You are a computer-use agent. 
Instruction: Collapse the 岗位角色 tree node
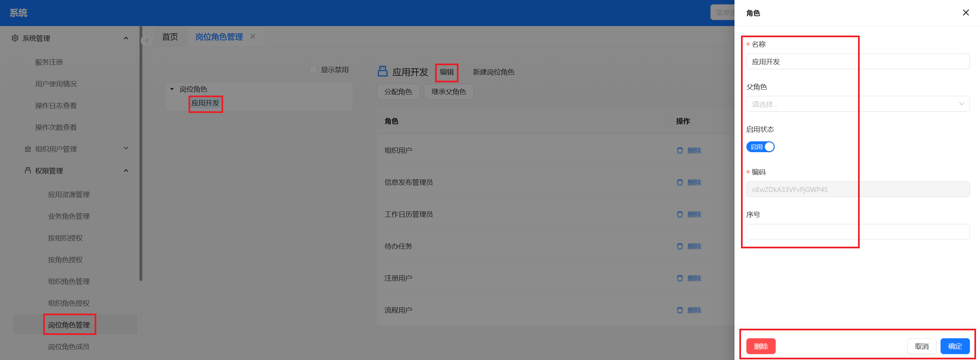click(172, 89)
